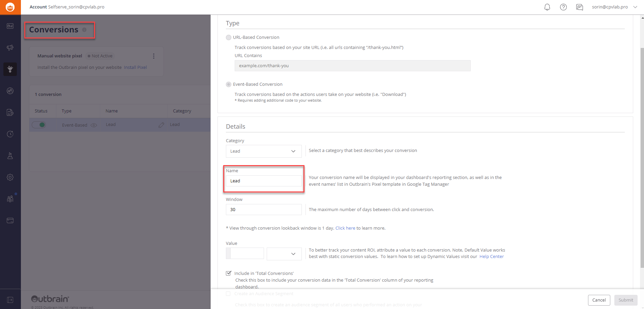Open the chat messages icon in header
The width and height of the screenshot is (644, 309).
(x=579, y=7)
